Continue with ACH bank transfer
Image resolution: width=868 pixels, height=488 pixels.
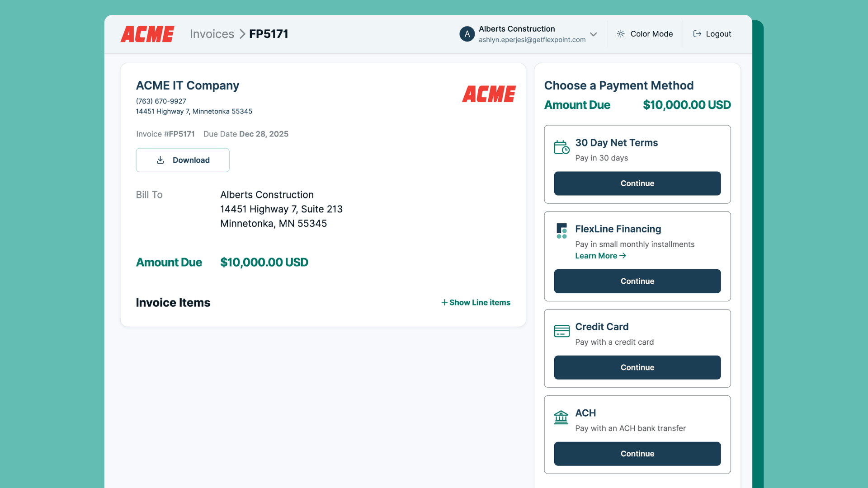637,454
